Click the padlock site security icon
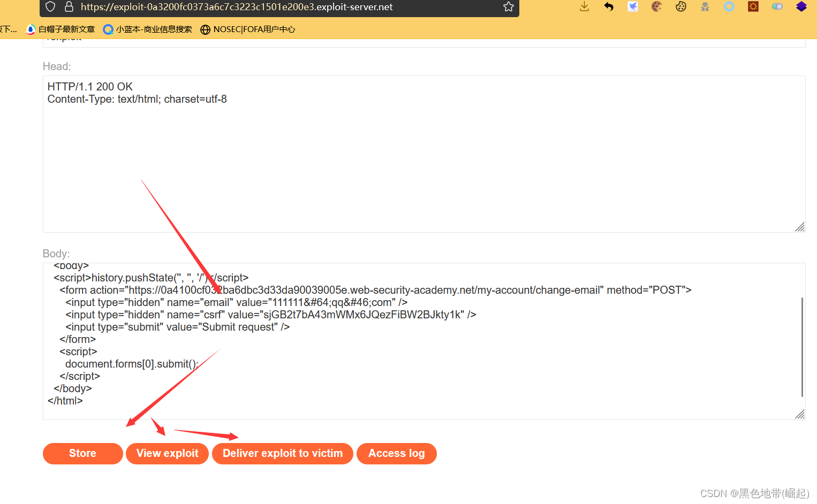 pos(69,6)
